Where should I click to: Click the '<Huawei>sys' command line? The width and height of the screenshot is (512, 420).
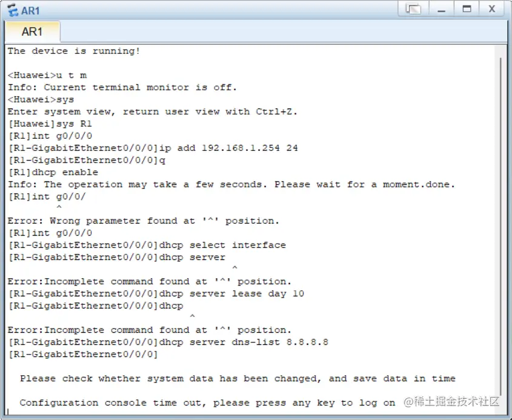pyautogui.click(x=41, y=99)
